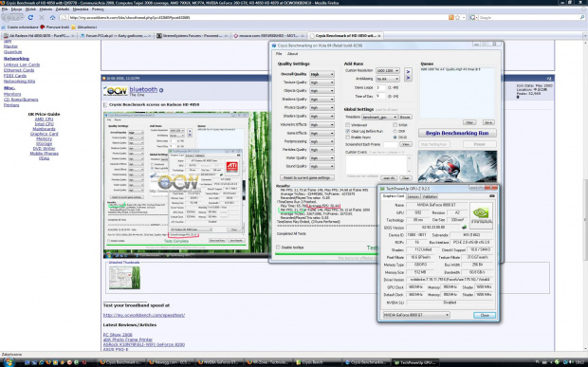
Task: Open the Linksys Lan Cards sidebar link
Action: coord(22,64)
